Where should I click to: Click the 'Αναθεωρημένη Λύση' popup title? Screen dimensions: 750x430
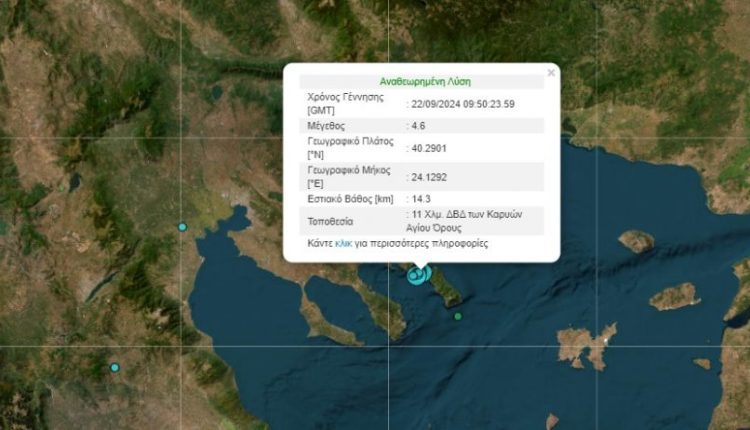click(x=425, y=81)
